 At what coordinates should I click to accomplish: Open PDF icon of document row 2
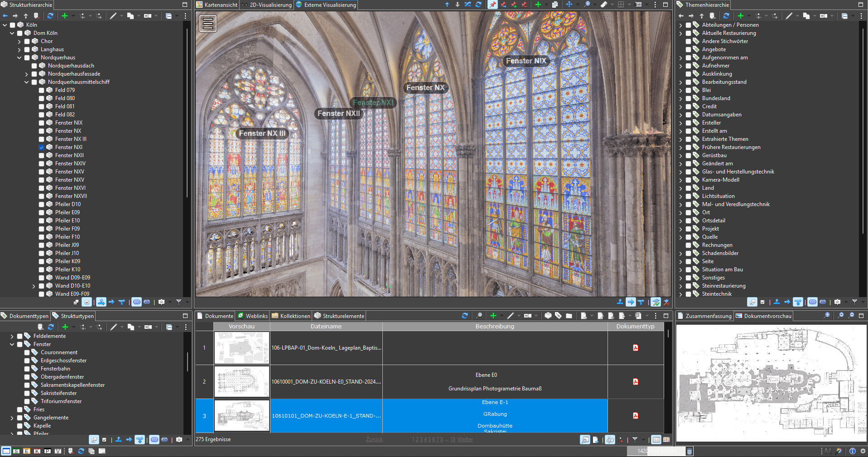coord(635,382)
